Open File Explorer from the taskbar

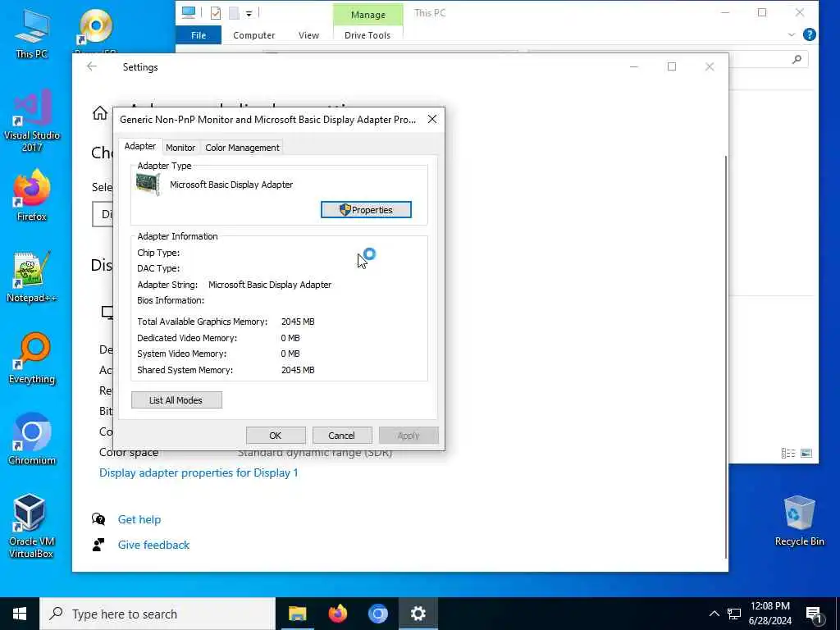tap(297, 614)
